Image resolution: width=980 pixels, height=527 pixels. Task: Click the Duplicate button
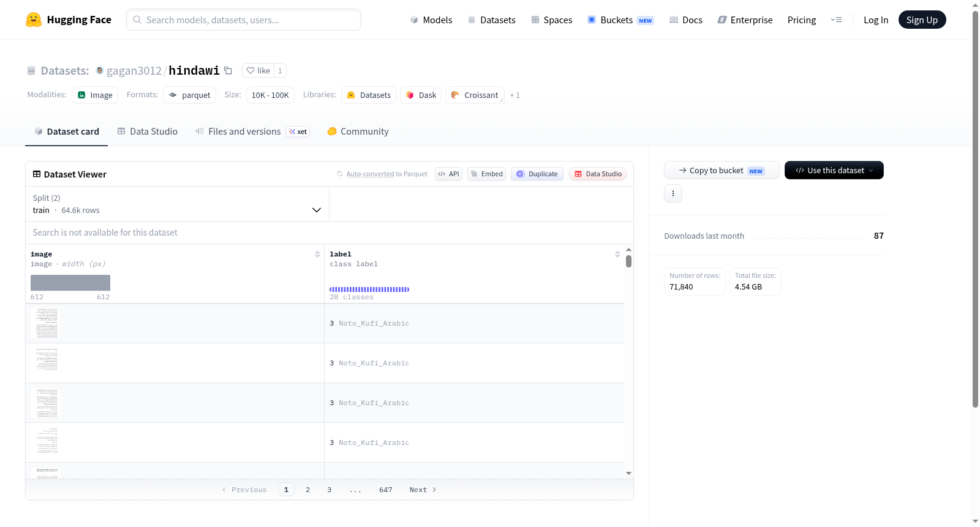tap(537, 174)
